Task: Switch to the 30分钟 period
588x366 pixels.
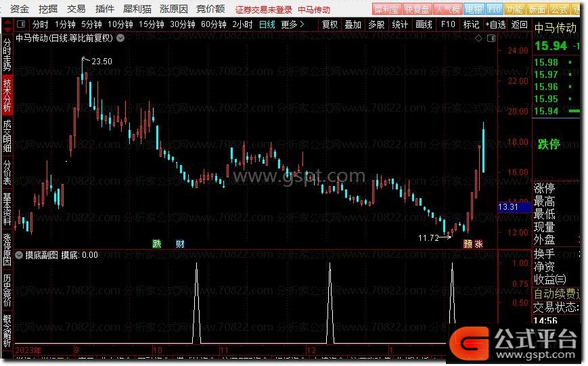Action: (183, 25)
